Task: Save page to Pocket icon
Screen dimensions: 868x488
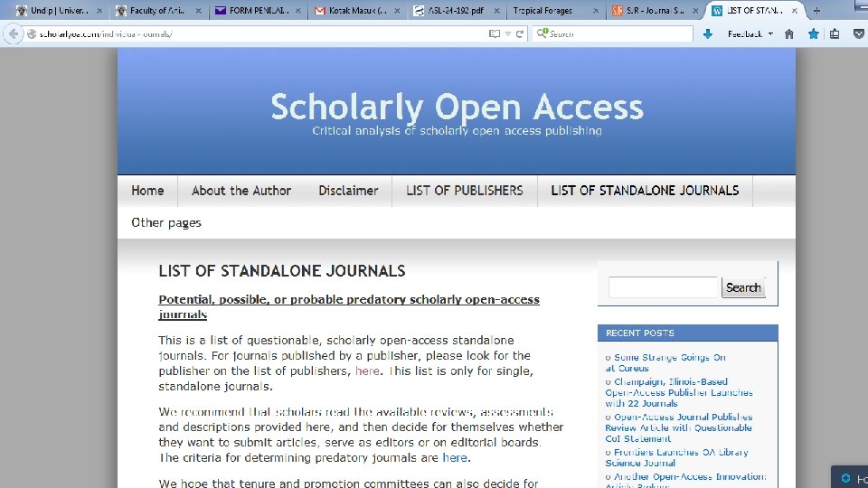Action: click(x=859, y=34)
